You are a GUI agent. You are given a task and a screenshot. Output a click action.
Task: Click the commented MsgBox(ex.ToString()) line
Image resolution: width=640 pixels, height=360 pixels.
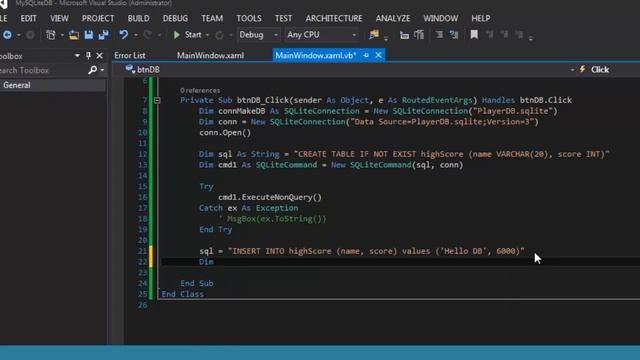coord(272,219)
